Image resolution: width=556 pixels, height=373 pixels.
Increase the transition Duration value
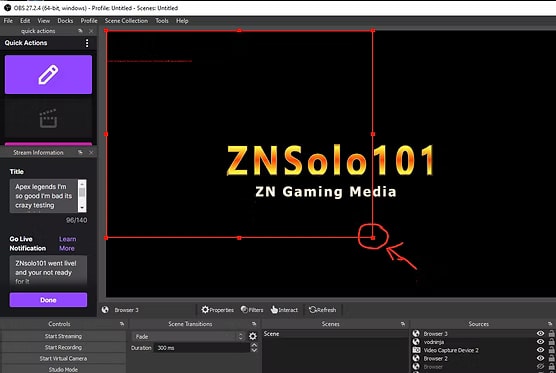254,345
